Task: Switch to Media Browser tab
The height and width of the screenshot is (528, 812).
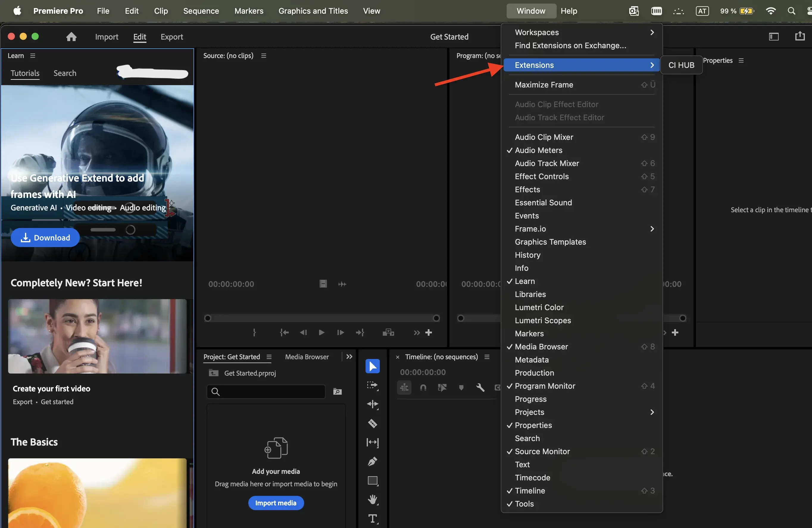Action: pos(307,357)
